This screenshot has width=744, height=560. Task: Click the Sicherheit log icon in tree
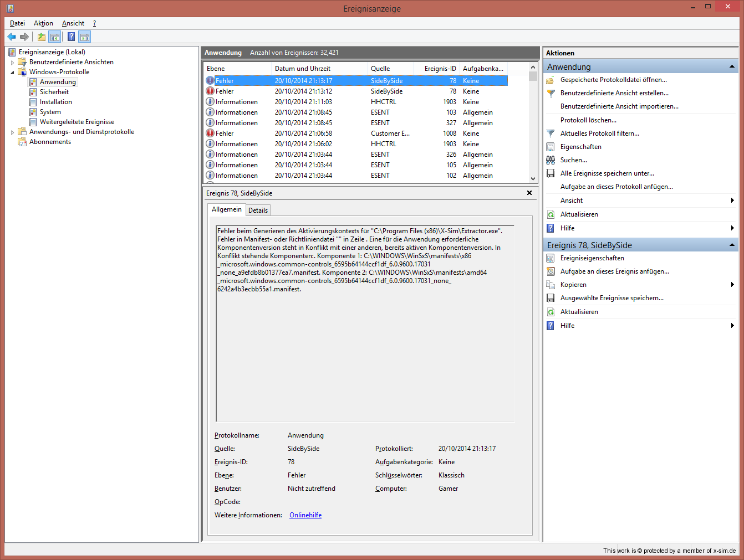(x=33, y=92)
